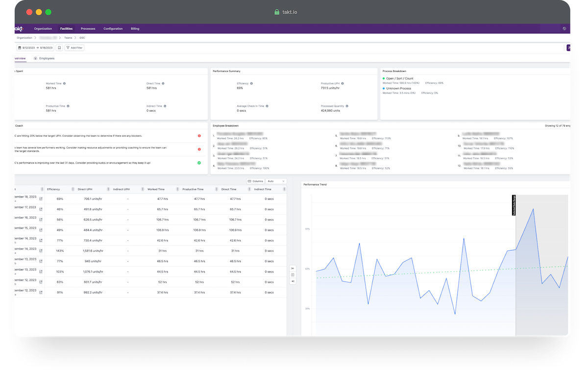The image size is (588, 378).
Task: Open the Facilities menu in the top navigation
Action: (66, 29)
